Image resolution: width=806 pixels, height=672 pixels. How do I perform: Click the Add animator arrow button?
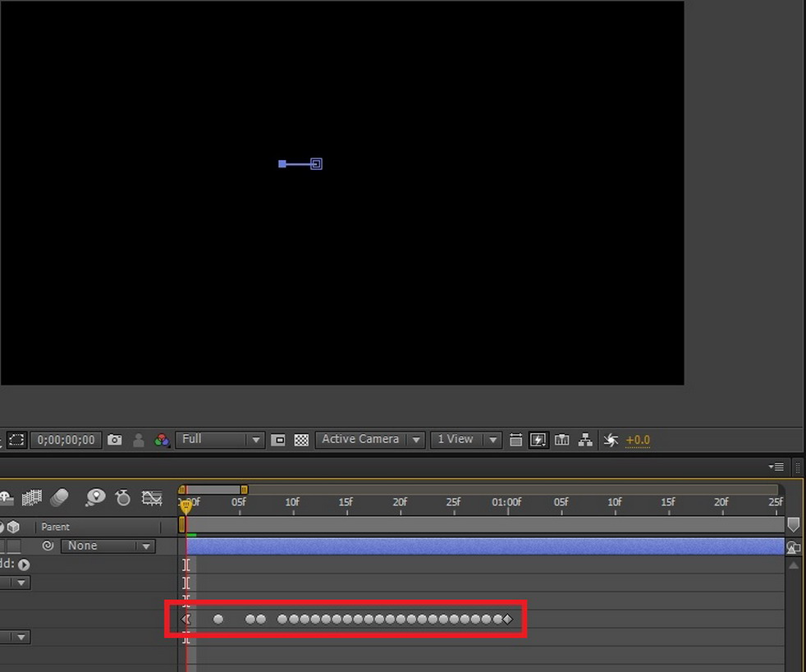tap(24, 565)
